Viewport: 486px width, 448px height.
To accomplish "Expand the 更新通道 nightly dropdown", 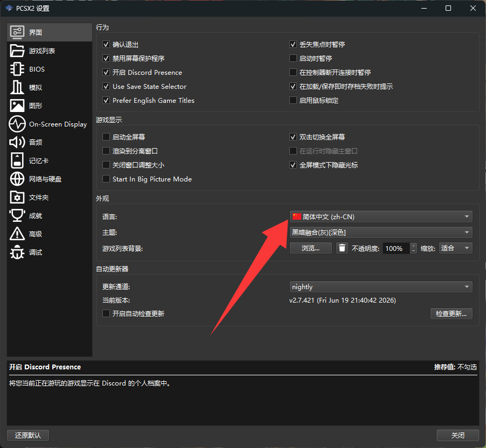I will point(381,287).
